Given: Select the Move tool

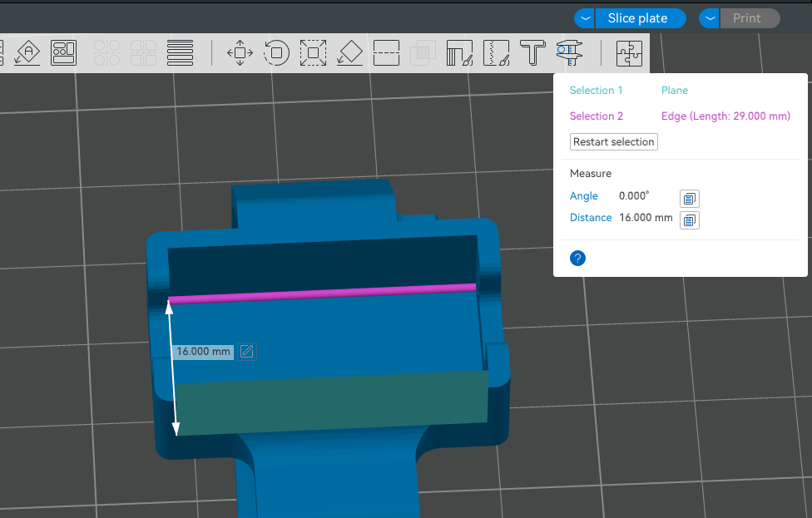Looking at the screenshot, I should point(240,53).
